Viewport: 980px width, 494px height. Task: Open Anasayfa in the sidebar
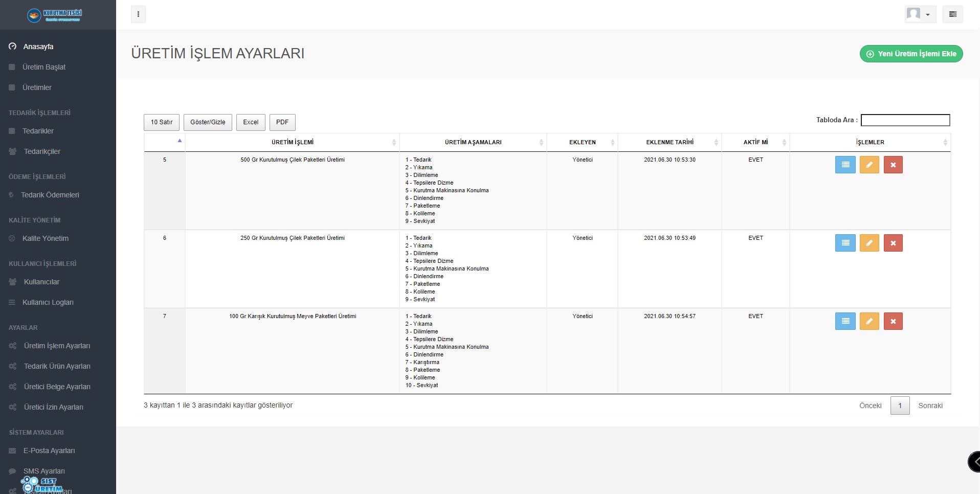pos(58,47)
